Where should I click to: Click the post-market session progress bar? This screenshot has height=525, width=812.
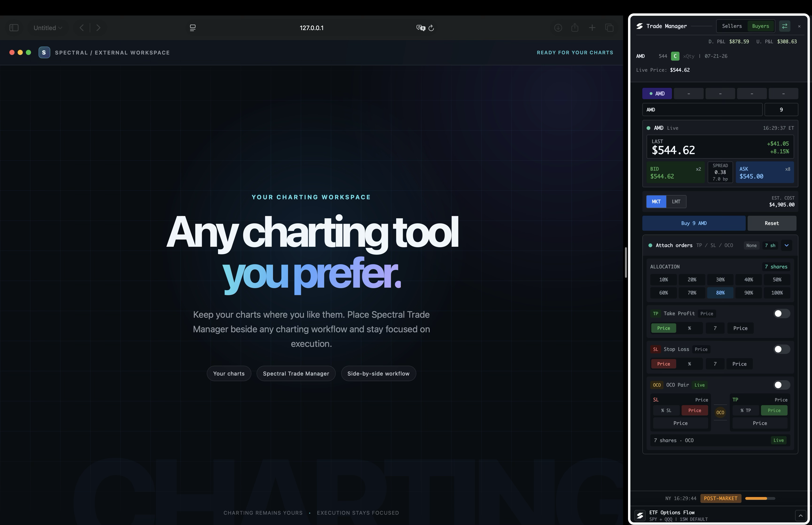(760, 498)
